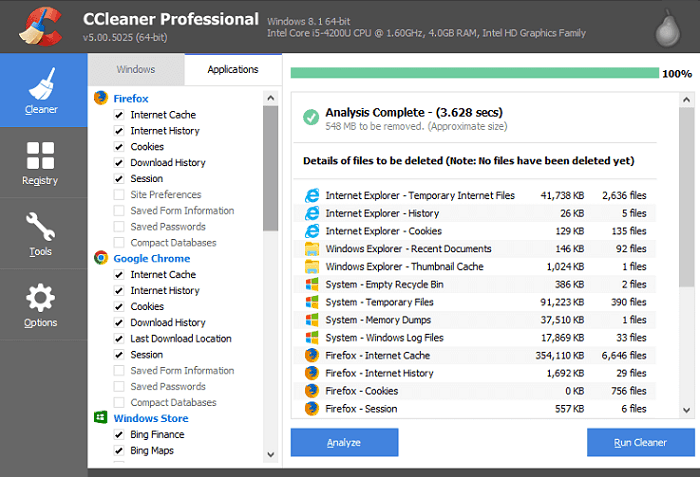Click the Analyze button
Screen dimensions: 700x477
tap(344, 442)
